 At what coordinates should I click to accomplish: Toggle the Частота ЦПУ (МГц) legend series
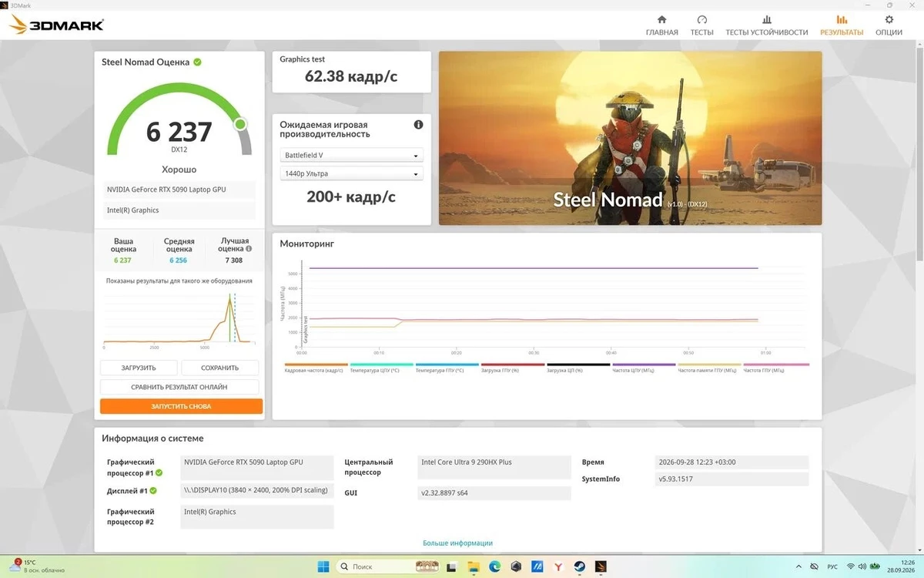(643, 368)
